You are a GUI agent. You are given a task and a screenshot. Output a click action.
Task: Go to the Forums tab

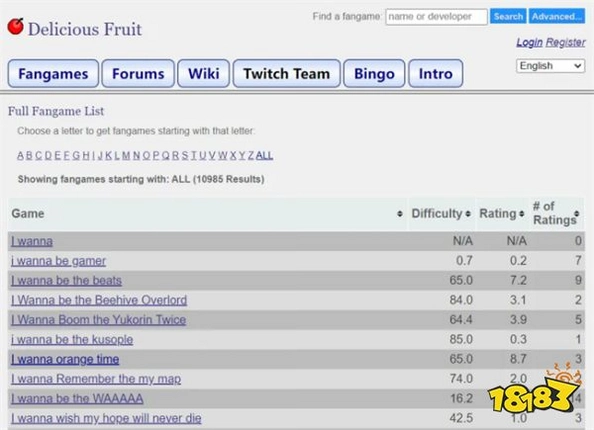pyautogui.click(x=138, y=73)
